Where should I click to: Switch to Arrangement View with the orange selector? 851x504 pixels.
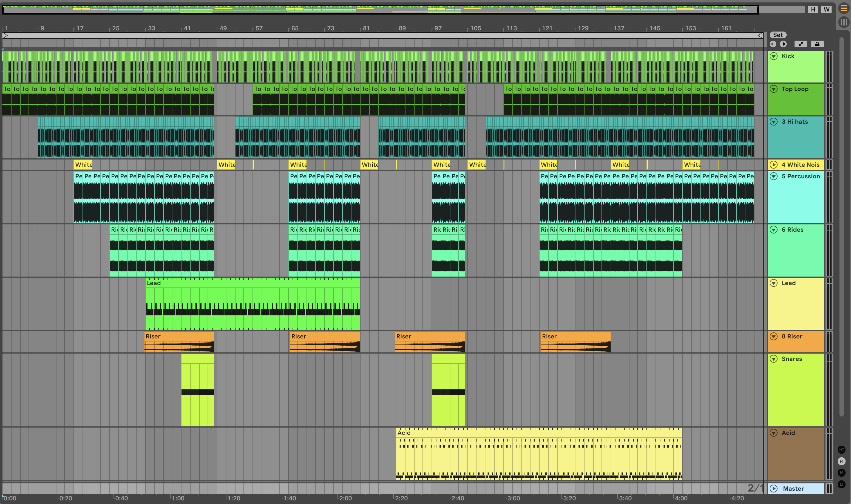pos(844,8)
